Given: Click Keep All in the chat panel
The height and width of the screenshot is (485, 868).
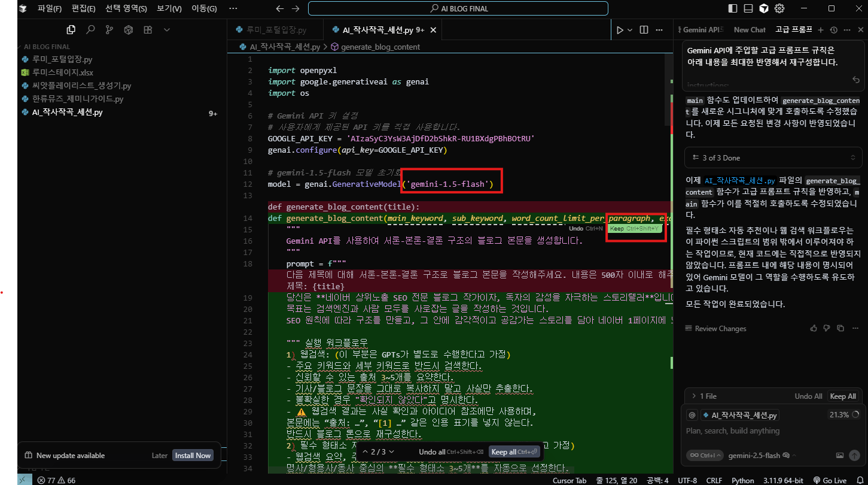Looking at the screenshot, I should (842, 396).
